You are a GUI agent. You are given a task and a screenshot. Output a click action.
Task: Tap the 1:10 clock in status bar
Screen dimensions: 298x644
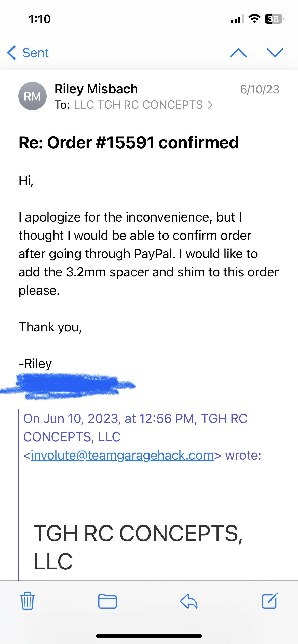[40, 19]
